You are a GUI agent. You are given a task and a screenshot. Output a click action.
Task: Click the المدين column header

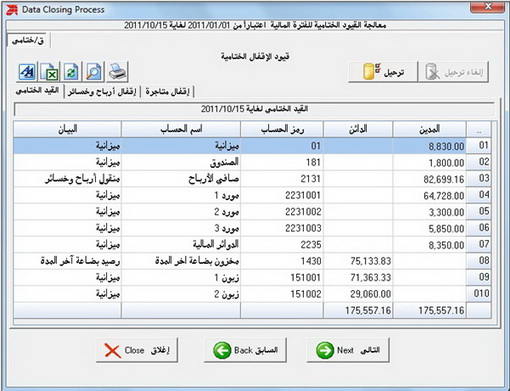tap(429, 129)
